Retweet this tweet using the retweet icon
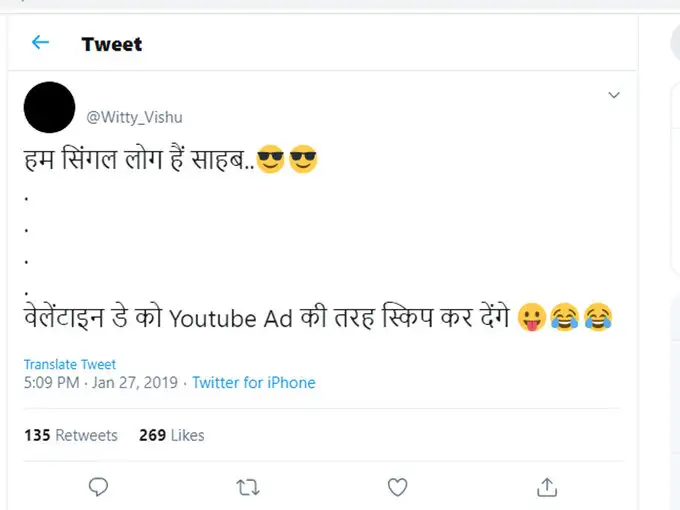Image resolution: width=680 pixels, height=510 pixels. coord(247,487)
